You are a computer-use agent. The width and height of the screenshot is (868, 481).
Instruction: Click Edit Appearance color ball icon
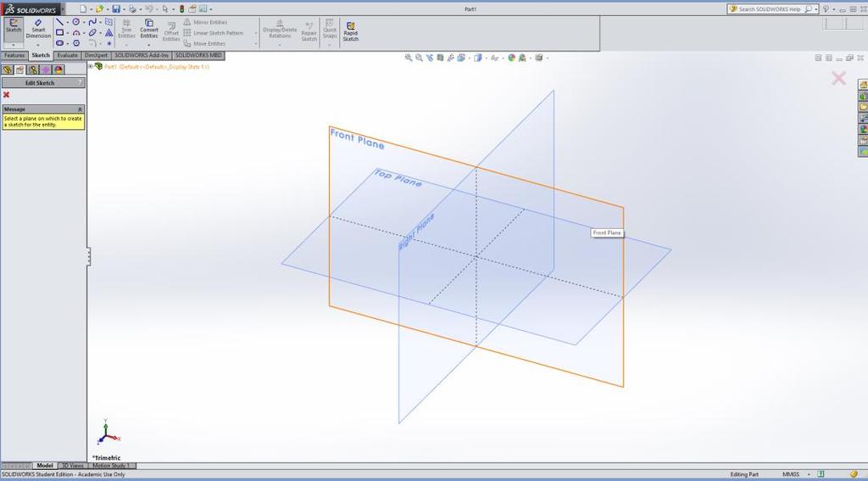pos(511,58)
